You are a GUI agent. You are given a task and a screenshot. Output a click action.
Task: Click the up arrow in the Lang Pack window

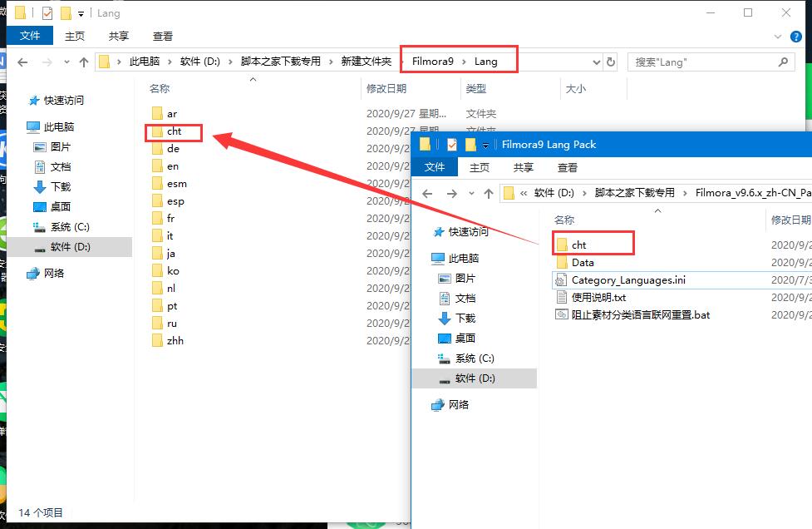tap(489, 194)
